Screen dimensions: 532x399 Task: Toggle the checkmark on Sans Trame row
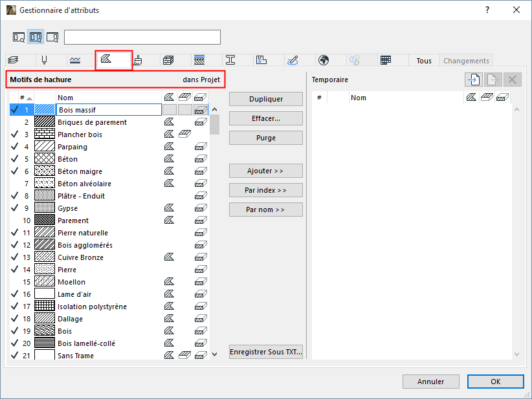coord(15,355)
